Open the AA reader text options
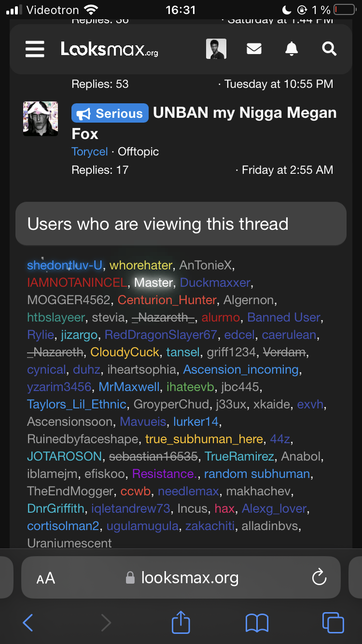362x644 pixels. coord(46,578)
